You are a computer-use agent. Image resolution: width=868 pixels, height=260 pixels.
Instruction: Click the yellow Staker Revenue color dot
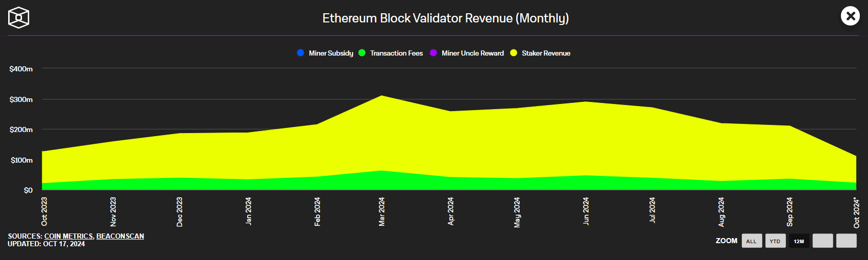(x=514, y=53)
